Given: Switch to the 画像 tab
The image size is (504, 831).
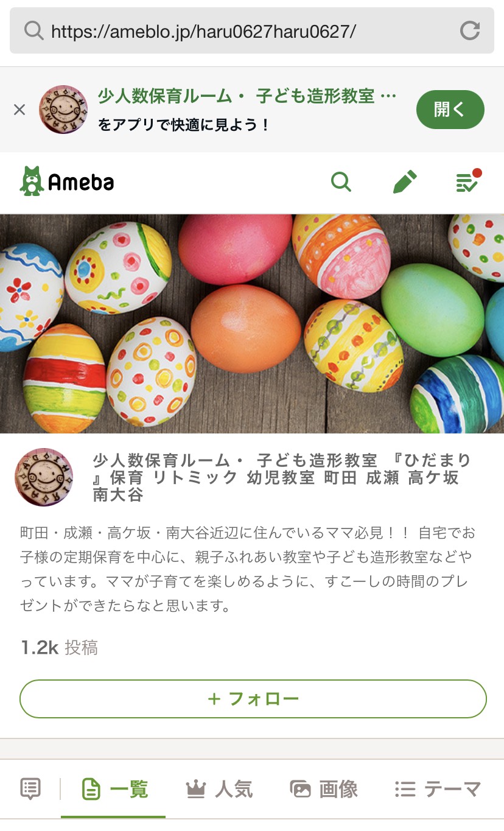Looking at the screenshot, I should coord(324,790).
